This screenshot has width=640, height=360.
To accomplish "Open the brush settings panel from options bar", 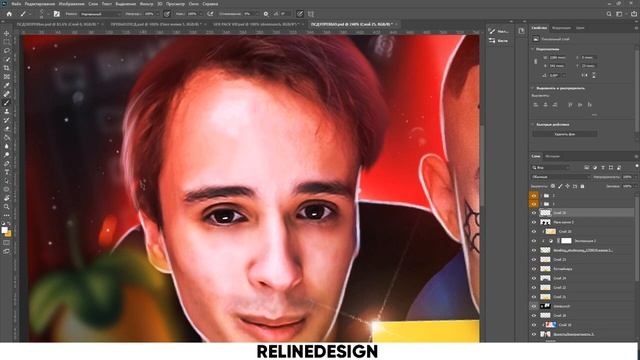I will click(x=56, y=13).
